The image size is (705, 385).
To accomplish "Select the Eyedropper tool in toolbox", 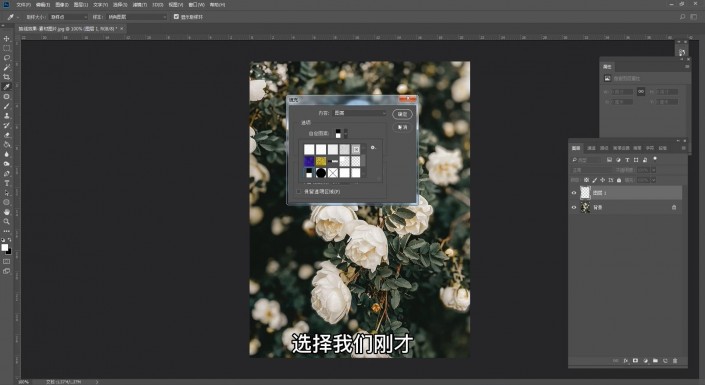I will point(6,87).
